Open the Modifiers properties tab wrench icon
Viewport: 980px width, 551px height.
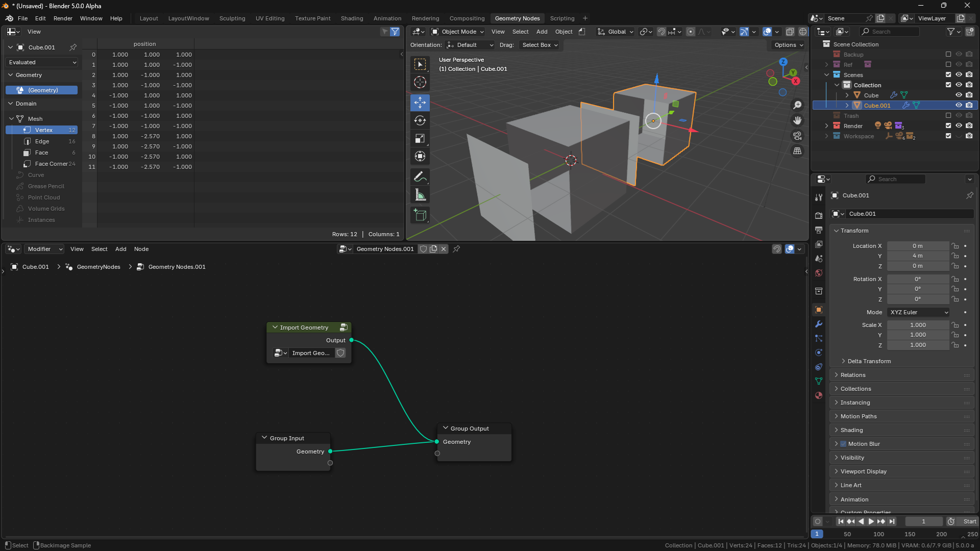point(819,324)
